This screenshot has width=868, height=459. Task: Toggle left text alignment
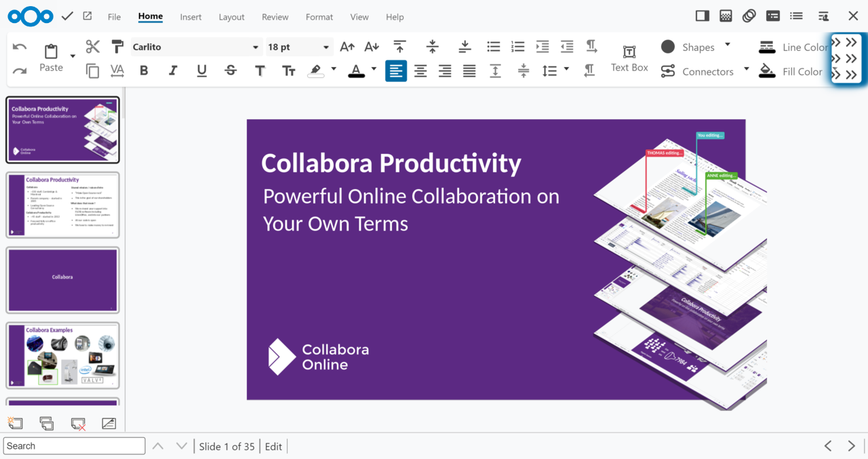(x=396, y=71)
